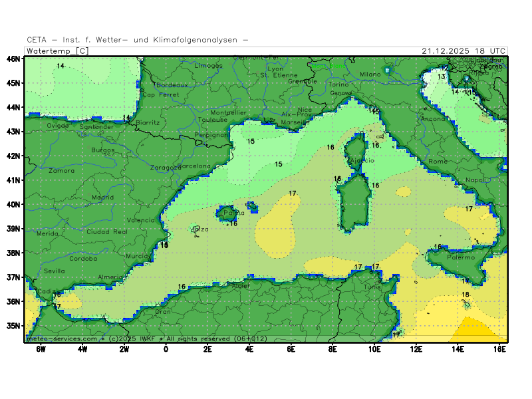Select the Ajaccio label on Corsica
The height and width of the screenshot is (399, 532).
(361, 161)
